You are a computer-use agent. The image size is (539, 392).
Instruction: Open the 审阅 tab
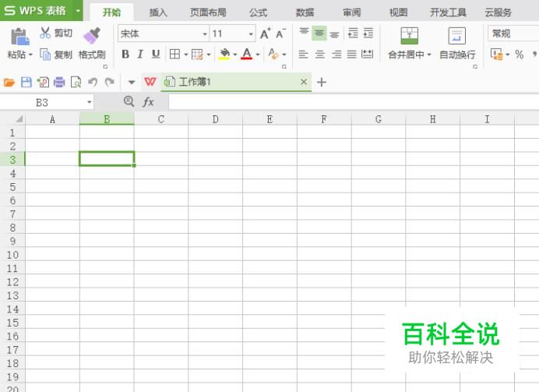351,12
